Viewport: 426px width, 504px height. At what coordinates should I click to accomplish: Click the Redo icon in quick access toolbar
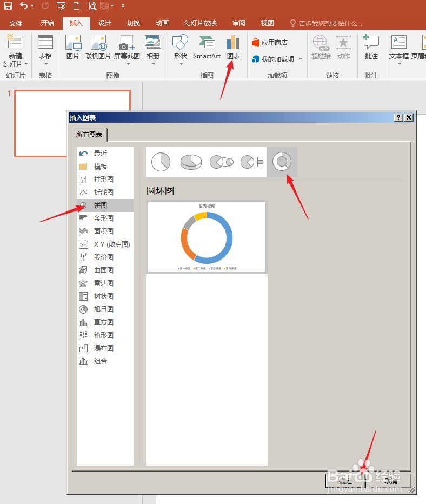tap(45, 6)
